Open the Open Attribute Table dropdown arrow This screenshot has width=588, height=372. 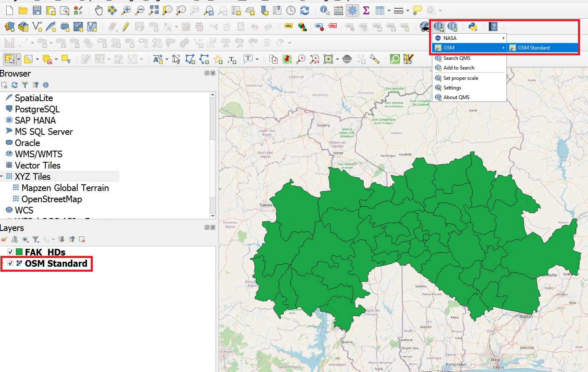[389, 10]
